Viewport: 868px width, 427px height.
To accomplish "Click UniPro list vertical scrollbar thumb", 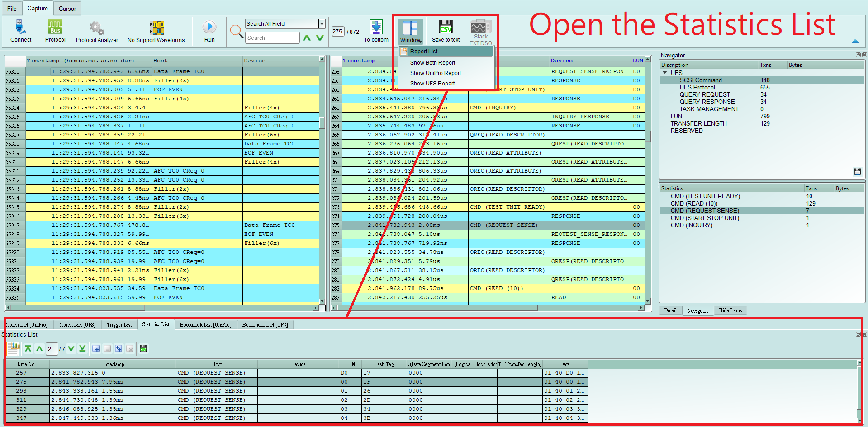I will pos(322,123).
